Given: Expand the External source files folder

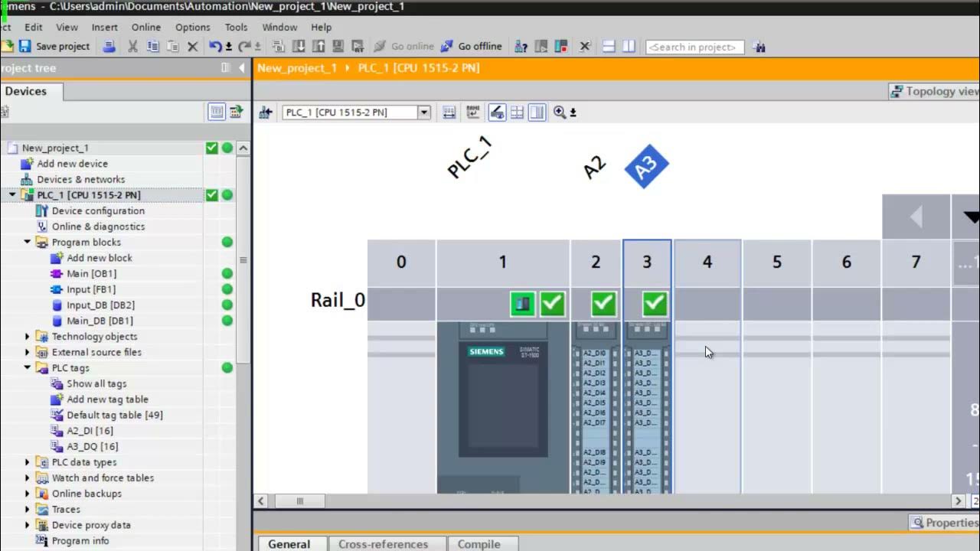Looking at the screenshot, I should pyautogui.click(x=27, y=352).
